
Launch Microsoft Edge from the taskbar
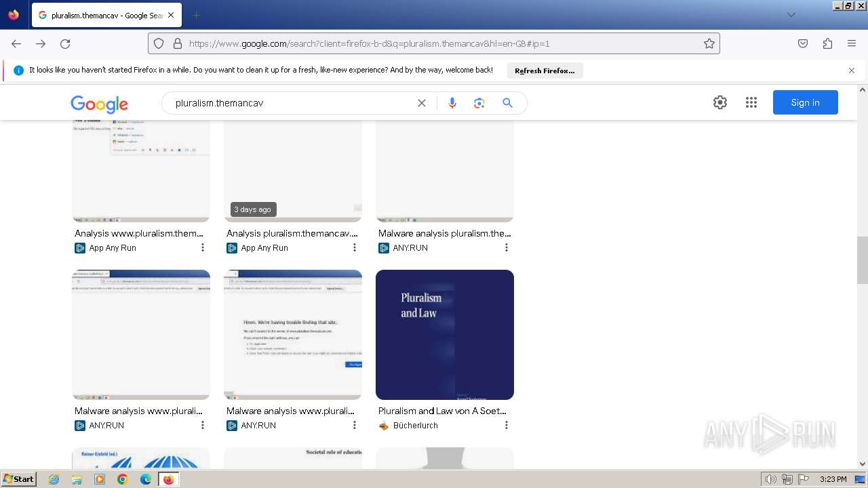point(146,479)
